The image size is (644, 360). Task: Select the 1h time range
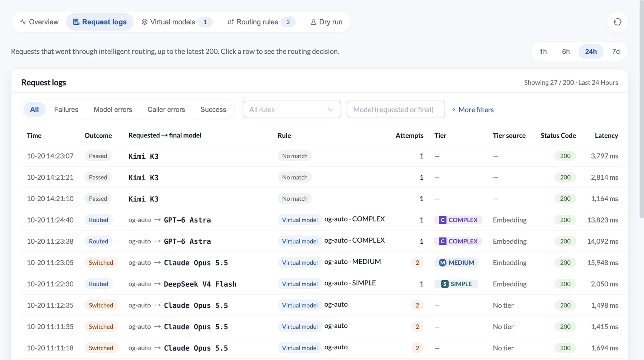pos(543,52)
